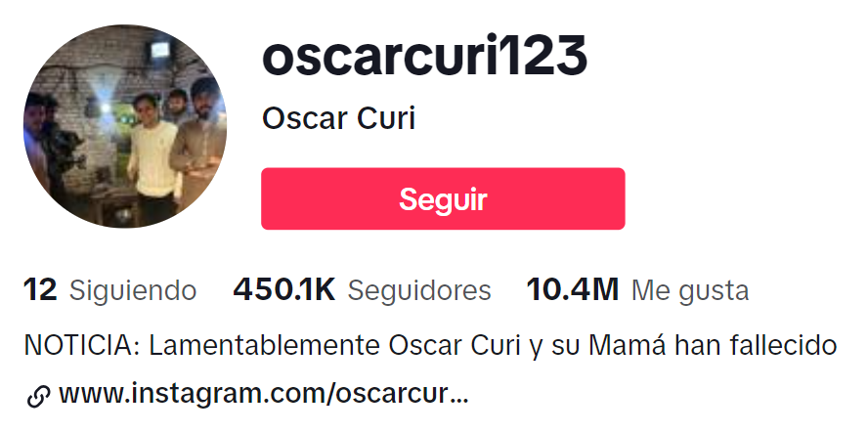Screen dimensions: 868x433
Task: Open the Siguiendo following list
Action: pyautogui.click(x=133, y=291)
